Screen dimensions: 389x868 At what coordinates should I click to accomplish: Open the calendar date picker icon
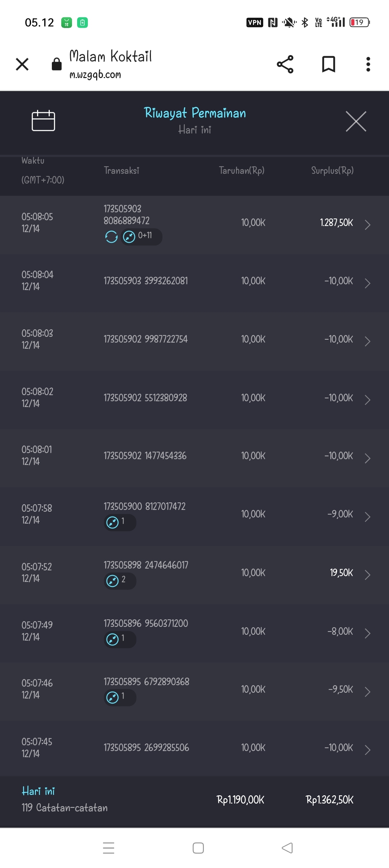point(43,121)
